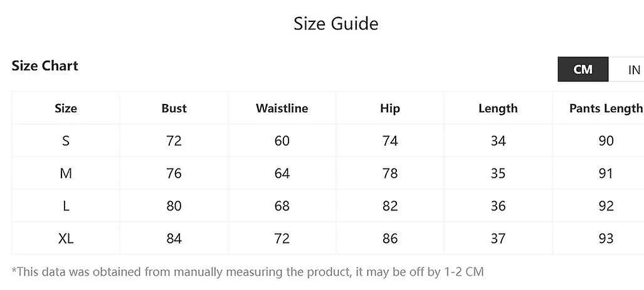Select the XL size row label
Image resolution: width=644 pixels, height=290 pixels.
click(x=66, y=238)
